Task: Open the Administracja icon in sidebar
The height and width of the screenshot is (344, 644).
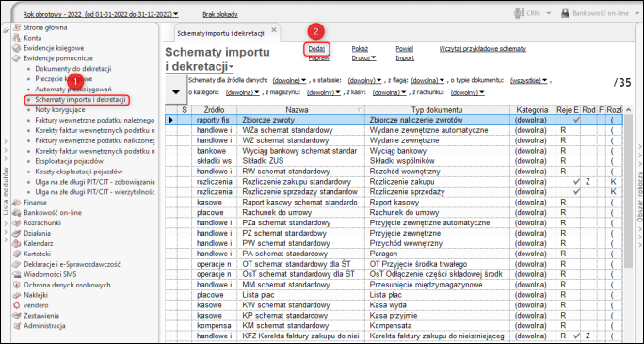Action: click(x=16, y=326)
